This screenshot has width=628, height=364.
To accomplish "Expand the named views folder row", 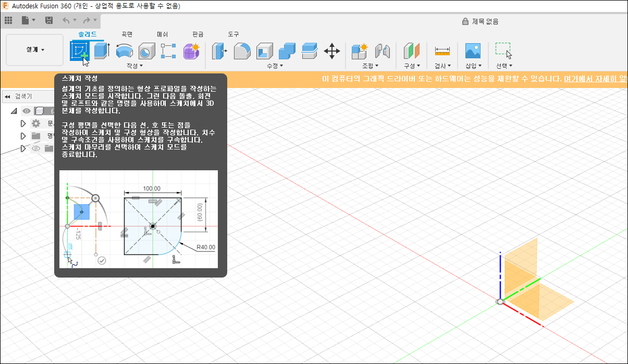I will tap(23, 136).
